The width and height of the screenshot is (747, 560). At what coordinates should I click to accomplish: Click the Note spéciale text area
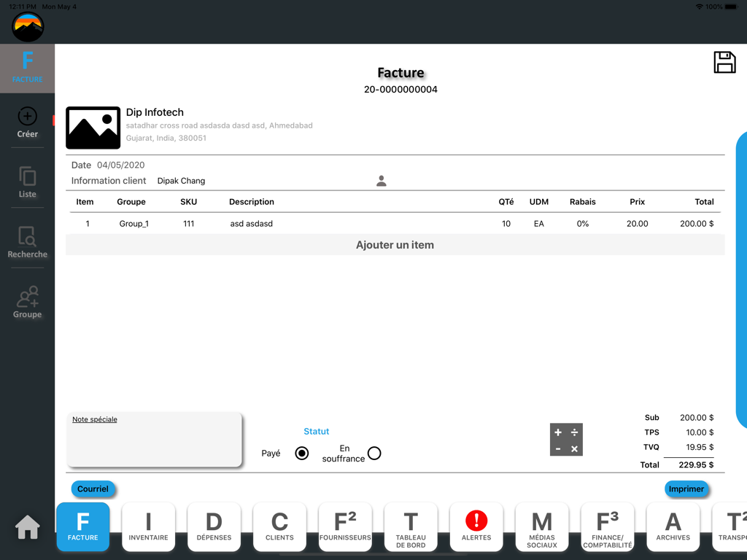click(154, 437)
